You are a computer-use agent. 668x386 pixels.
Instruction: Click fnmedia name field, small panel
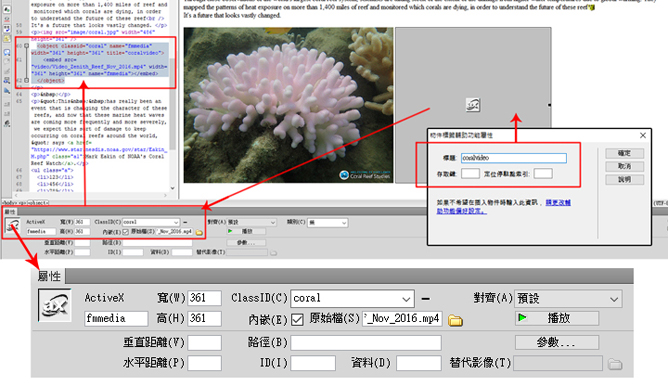click(41, 231)
